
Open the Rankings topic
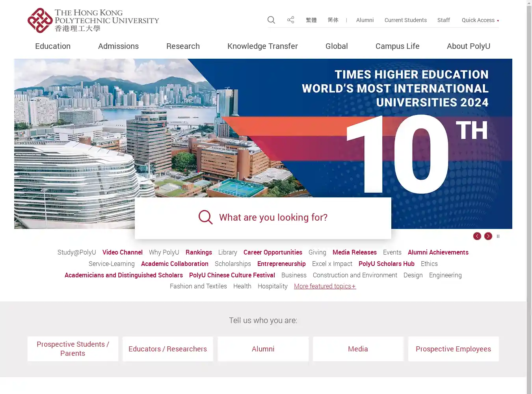pos(199,252)
